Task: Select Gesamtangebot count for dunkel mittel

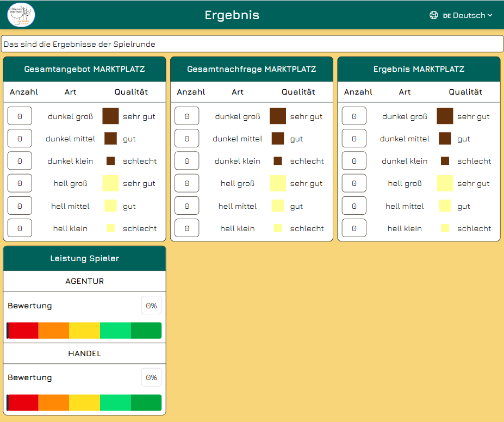Action: [20, 139]
